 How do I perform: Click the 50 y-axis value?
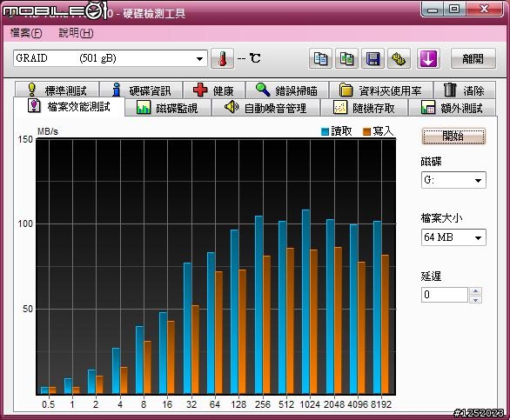click(28, 309)
